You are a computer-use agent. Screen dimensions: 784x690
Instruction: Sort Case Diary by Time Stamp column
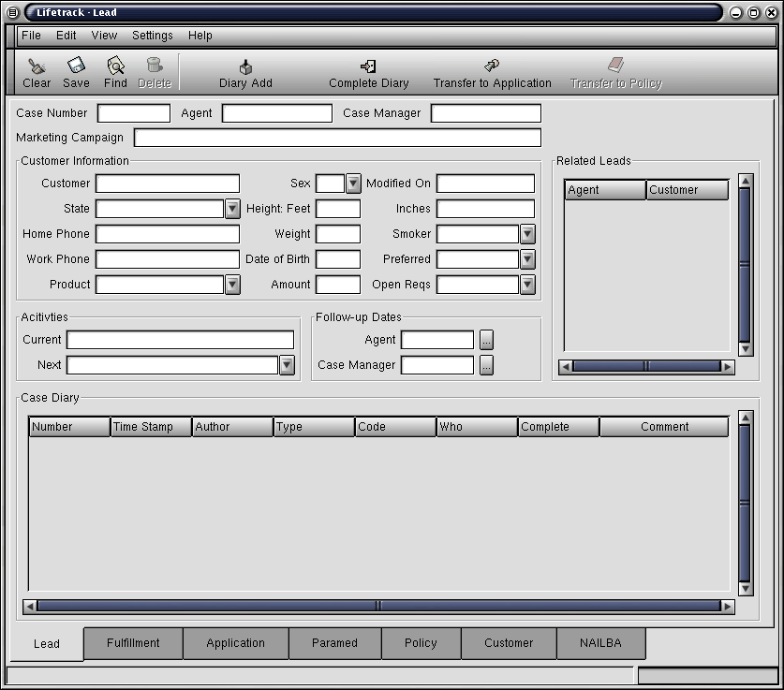[x=151, y=427]
